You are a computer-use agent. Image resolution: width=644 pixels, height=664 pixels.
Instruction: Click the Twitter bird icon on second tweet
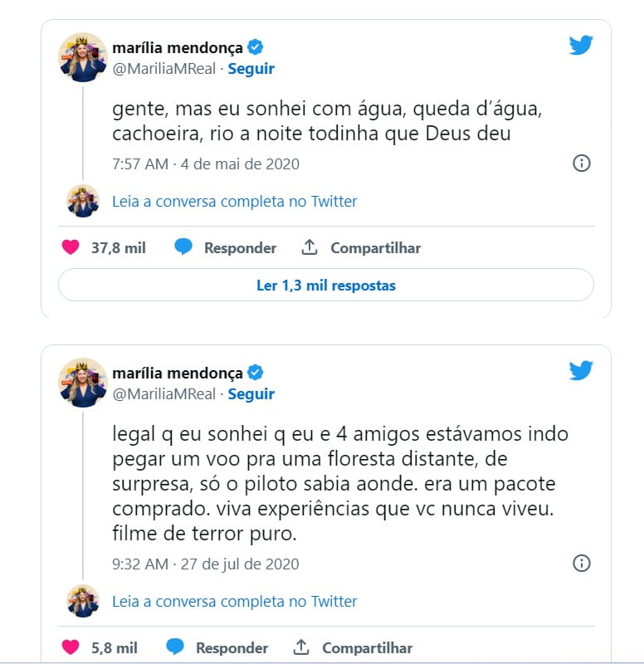[x=581, y=370]
